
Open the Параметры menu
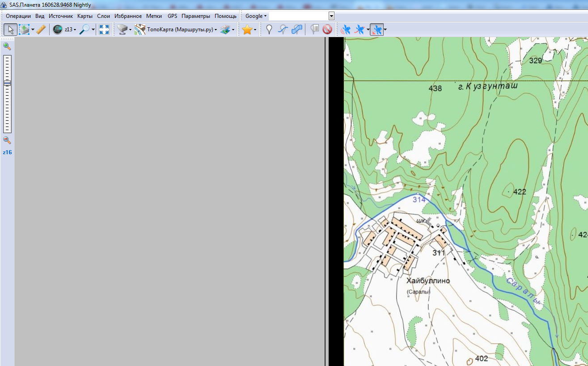pos(195,16)
